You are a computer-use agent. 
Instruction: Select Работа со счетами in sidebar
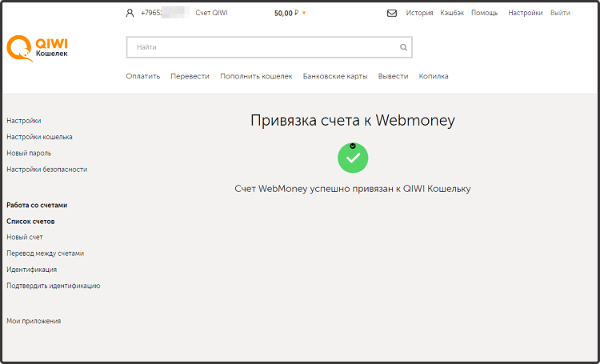pyautogui.click(x=37, y=205)
